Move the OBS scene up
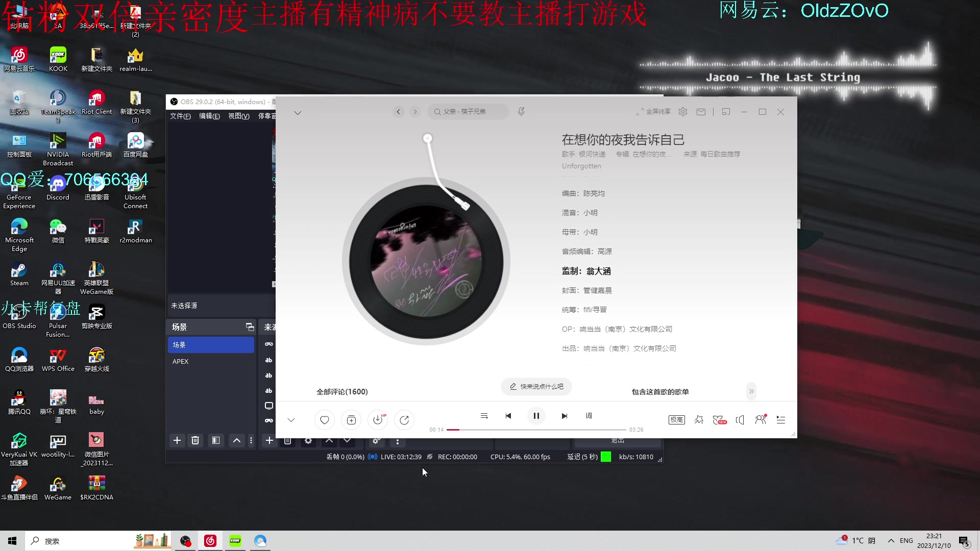Viewport: 980px width, 551px height. click(237, 440)
